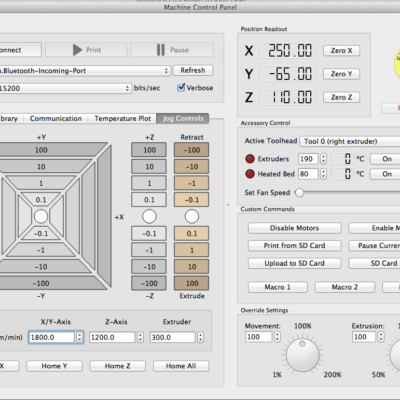Viewport: 400px width, 400px height.
Task: Click the Home Y button
Action: click(x=54, y=366)
